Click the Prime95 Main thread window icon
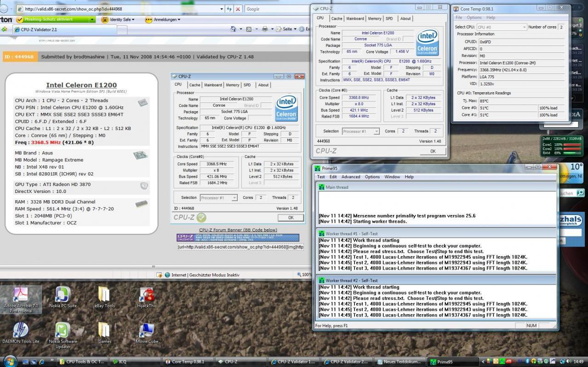This screenshot has height=367, width=588. (322, 187)
